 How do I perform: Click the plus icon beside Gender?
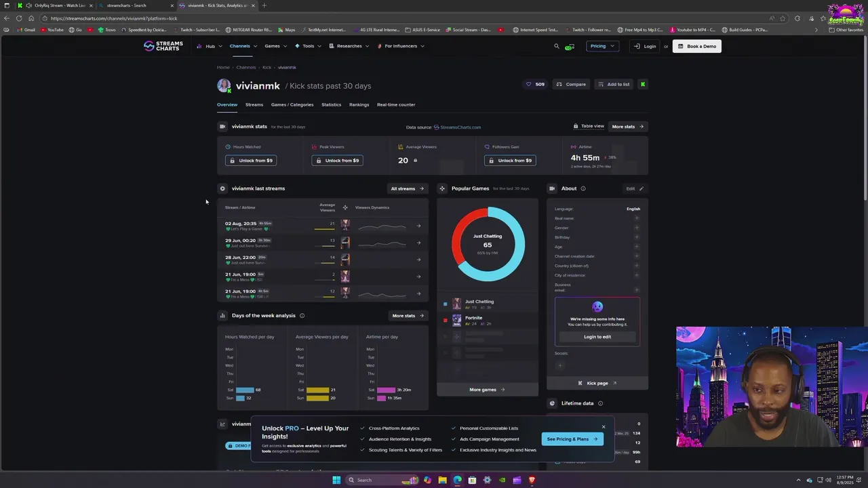click(637, 228)
